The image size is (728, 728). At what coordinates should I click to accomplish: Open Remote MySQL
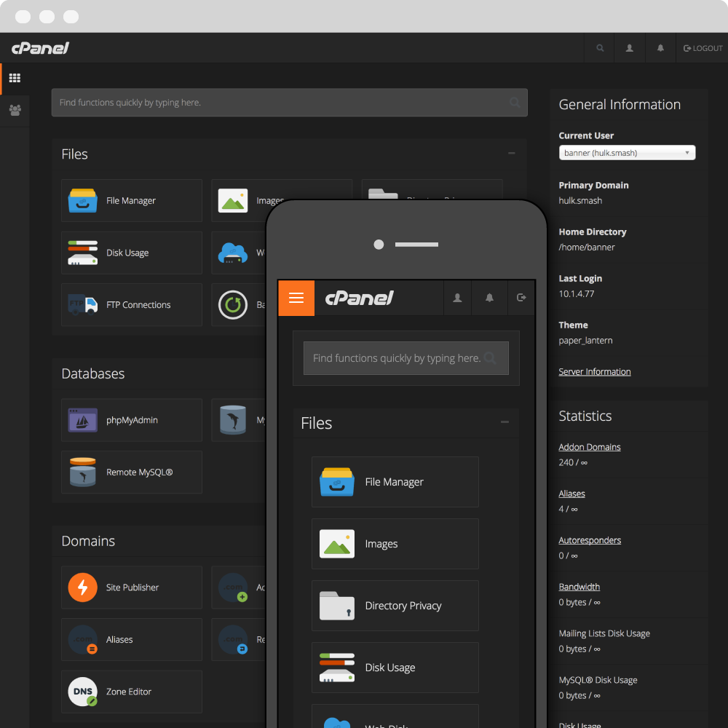click(x=131, y=472)
